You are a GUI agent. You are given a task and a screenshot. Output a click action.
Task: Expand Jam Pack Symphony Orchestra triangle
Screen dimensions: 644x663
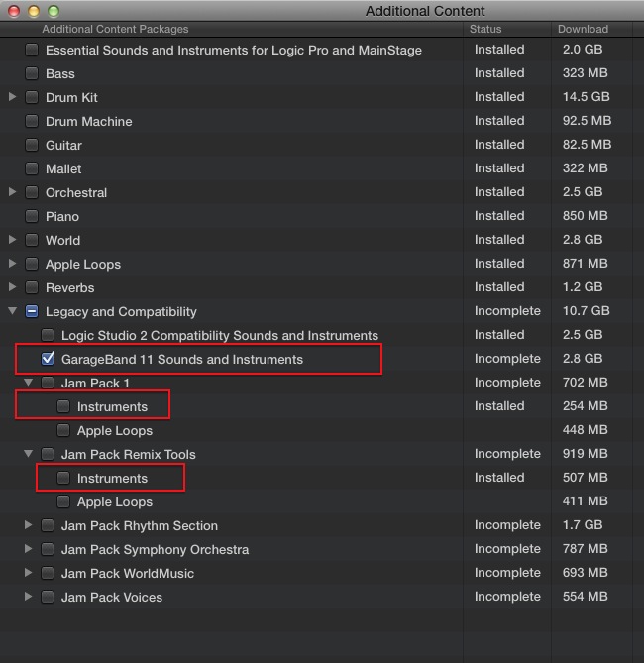point(29,549)
